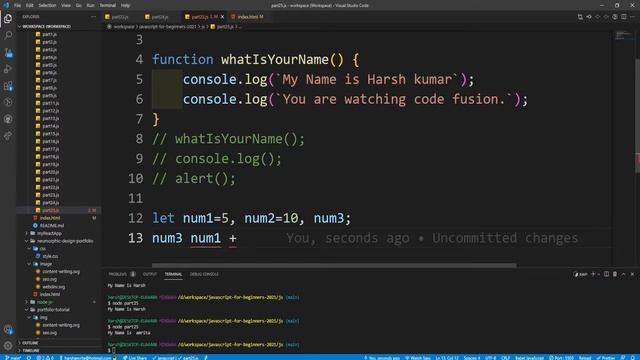Image resolution: width=640 pixels, height=360 pixels.
Task: Open webdev.svg in the Explorer
Action: (53, 287)
